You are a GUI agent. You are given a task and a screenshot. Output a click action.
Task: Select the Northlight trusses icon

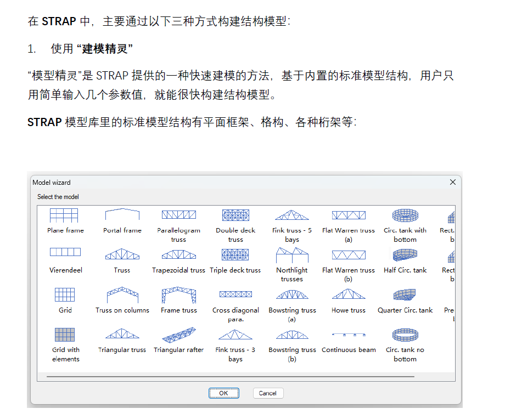point(292,255)
